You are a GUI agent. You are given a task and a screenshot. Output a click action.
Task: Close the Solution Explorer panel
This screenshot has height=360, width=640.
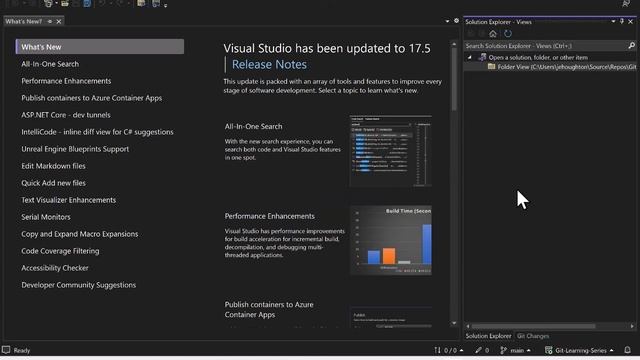pyautogui.click(x=631, y=21)
